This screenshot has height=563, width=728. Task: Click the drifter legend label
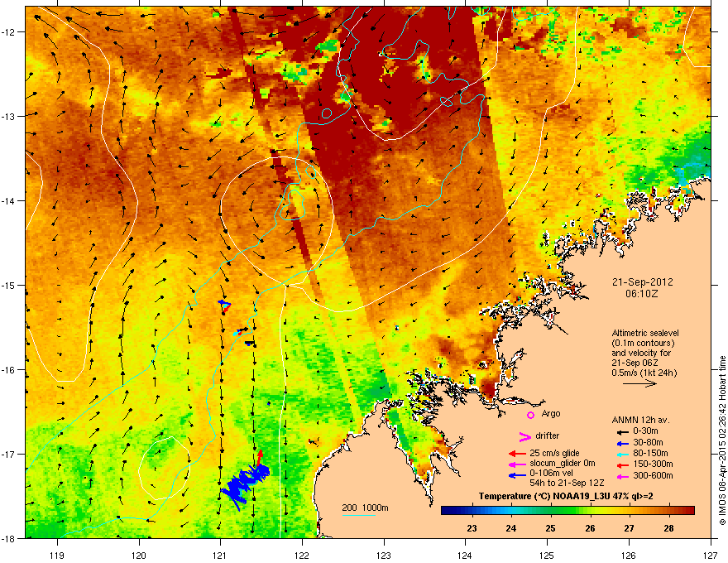pos(548,435)
